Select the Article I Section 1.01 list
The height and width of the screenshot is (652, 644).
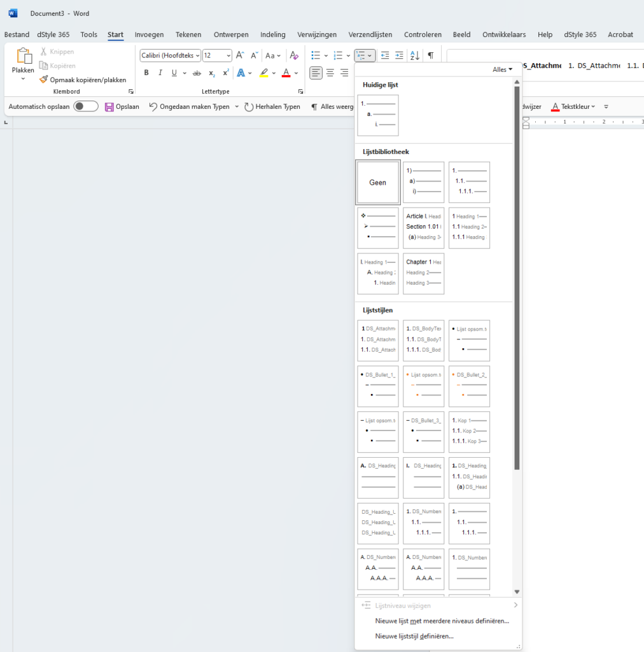coord(423,229)
